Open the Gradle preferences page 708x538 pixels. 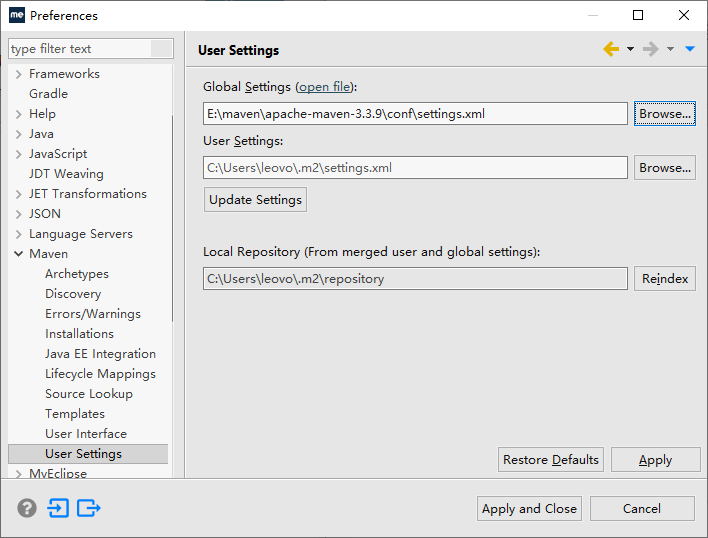point(48,94)
